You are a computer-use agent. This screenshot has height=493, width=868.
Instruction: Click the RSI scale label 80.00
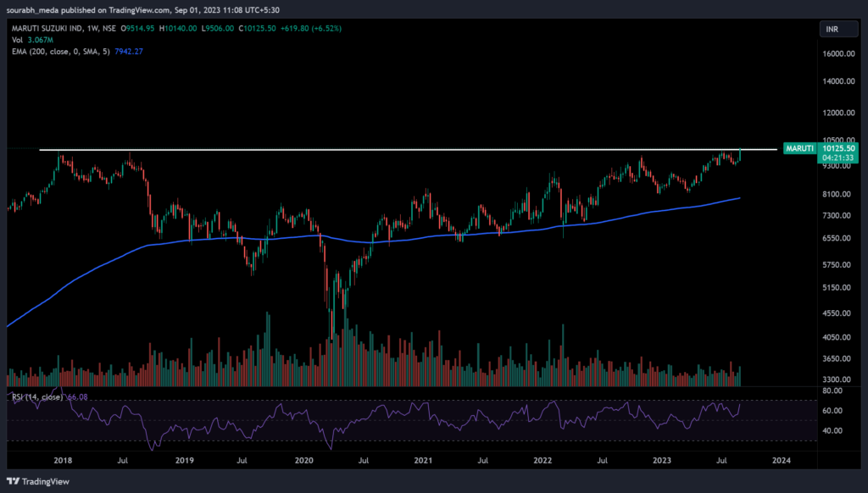tap(832, 391)
